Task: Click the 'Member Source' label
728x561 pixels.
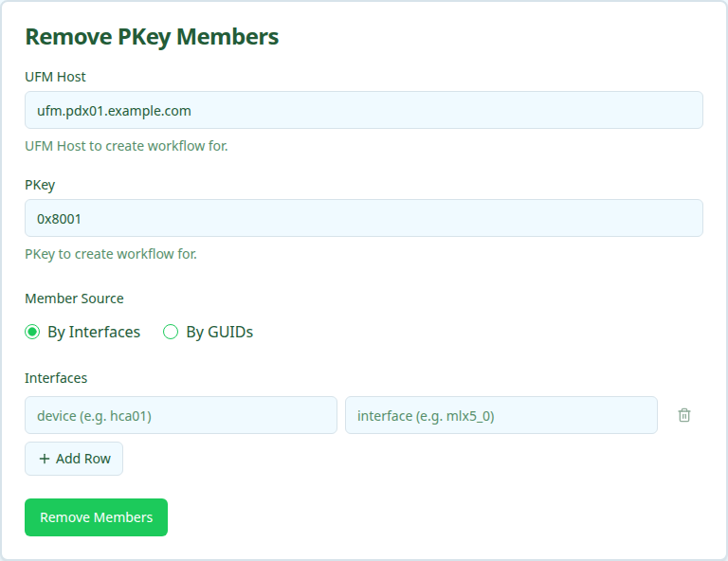Action: point(74,299)
